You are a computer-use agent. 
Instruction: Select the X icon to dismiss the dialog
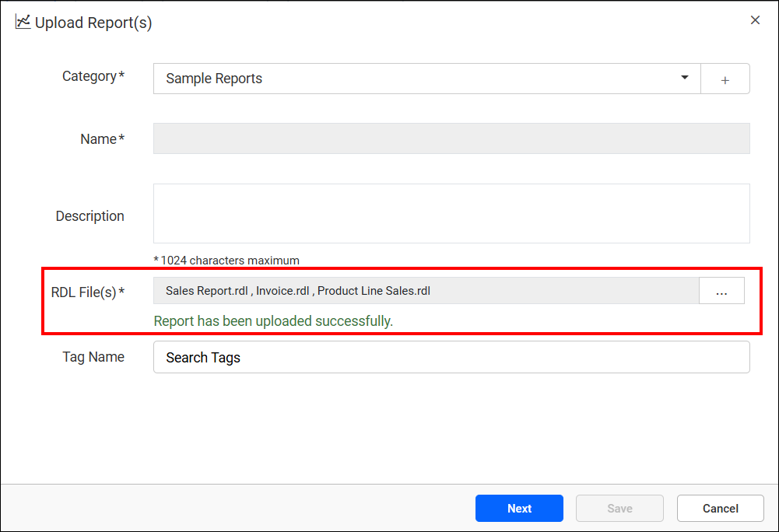(755, 19)
